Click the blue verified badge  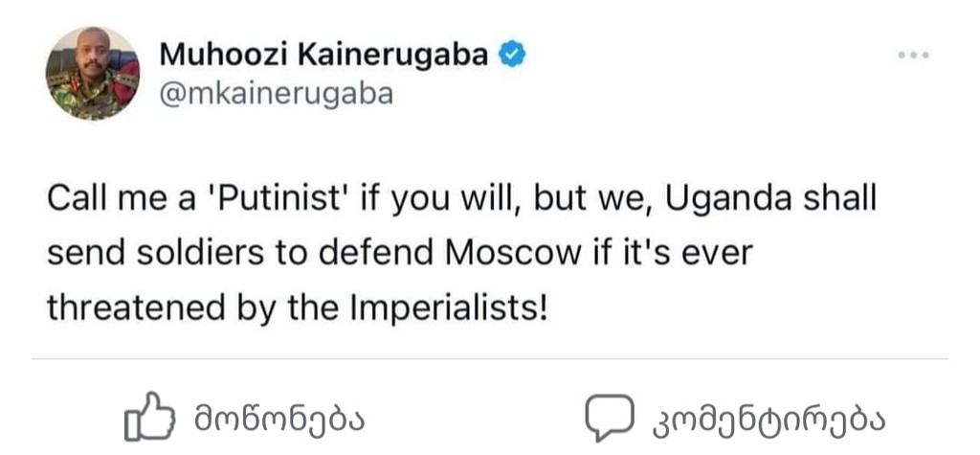pyautogui.click(x=514, y=56)
